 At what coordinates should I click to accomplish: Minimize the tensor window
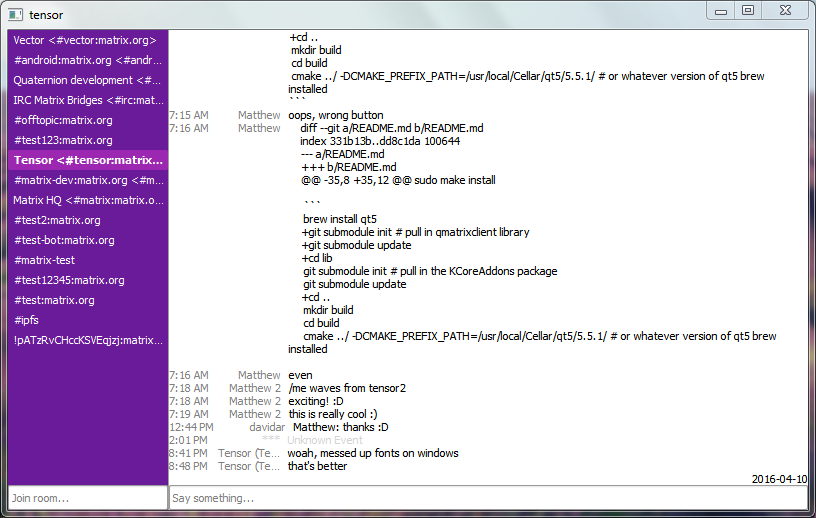coord(721,11)
